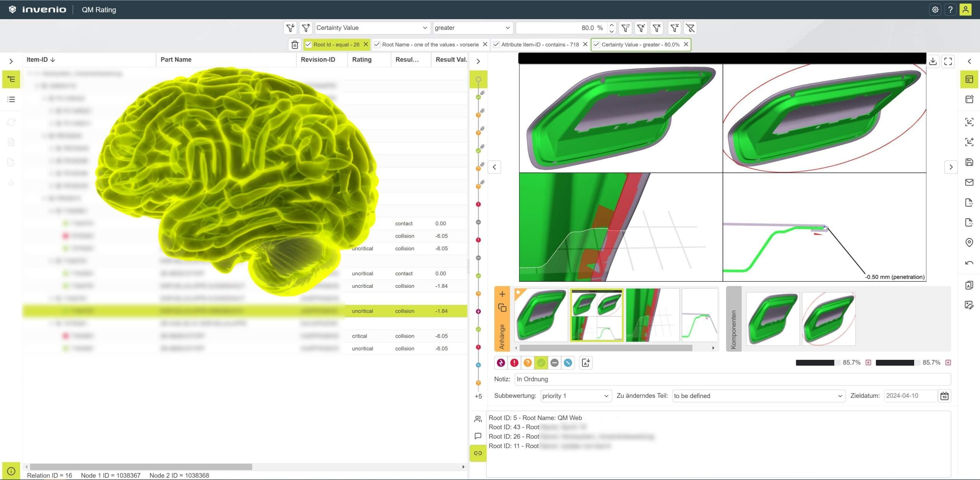
Task: Open fullscreen image view
Action: (x=948, y=61)
